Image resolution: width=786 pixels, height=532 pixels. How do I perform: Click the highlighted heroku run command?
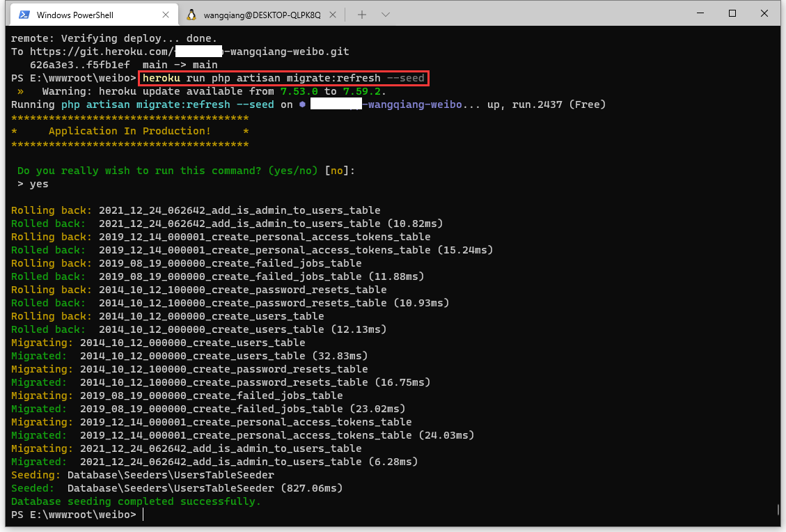click(x=283, y=78)
